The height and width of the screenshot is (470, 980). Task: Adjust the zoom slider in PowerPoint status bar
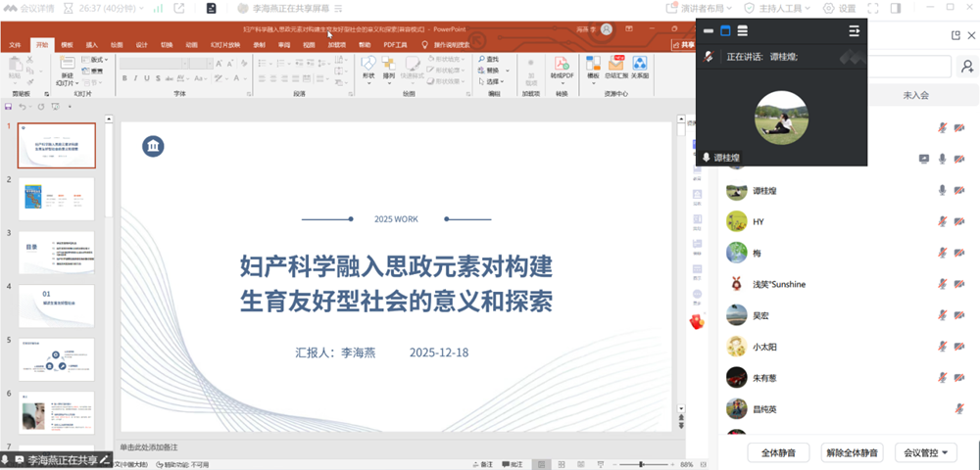tap(641, 464)
